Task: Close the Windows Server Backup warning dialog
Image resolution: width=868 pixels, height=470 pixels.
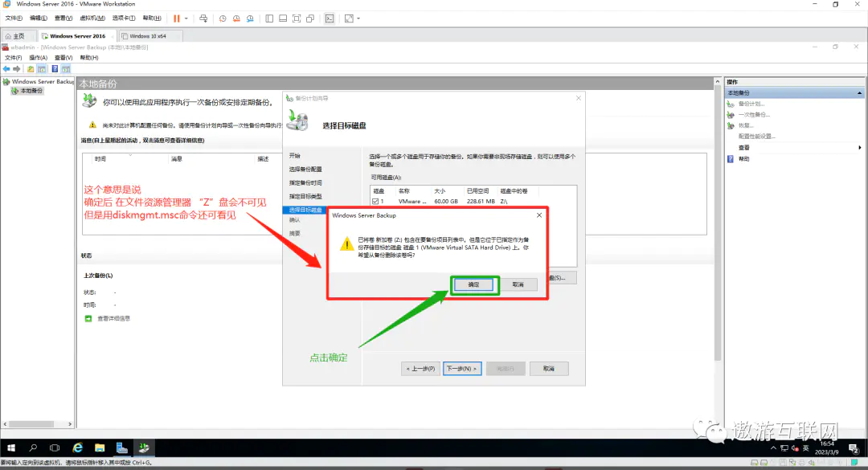Action: pos(539,215)
